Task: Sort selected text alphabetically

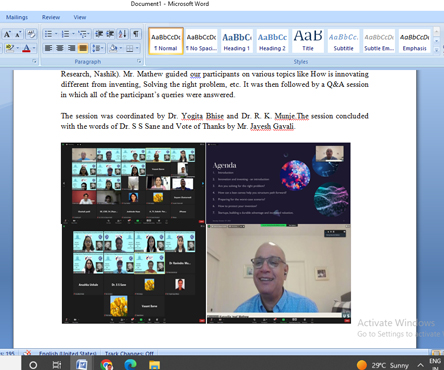Action: pyautogui.click(x=123, y=34)
